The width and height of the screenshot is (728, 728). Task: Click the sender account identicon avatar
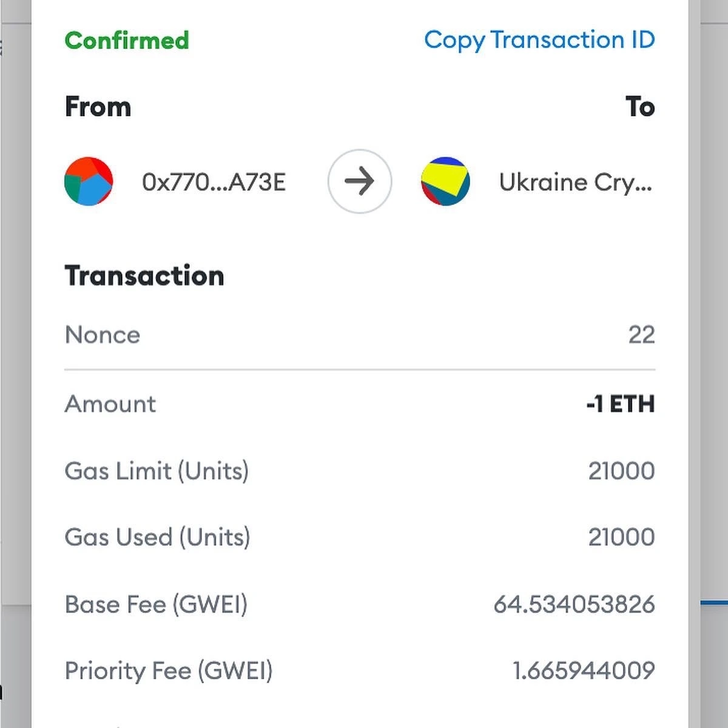[89, 181]
